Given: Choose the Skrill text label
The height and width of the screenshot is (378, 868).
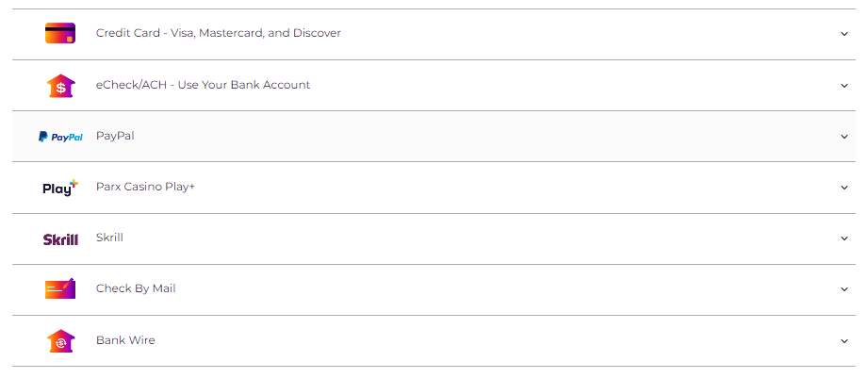Looking at the screenshot, I should pyautogui.click(x=109, y=238).
